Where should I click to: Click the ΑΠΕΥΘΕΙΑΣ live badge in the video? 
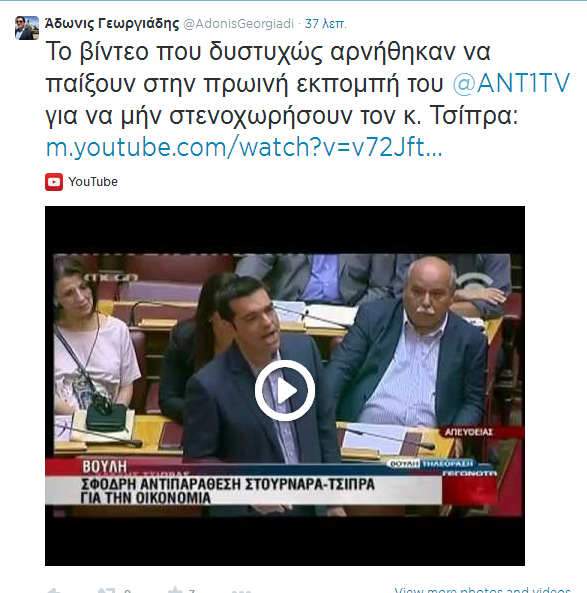pyautogui.click(x=469, y=432)
